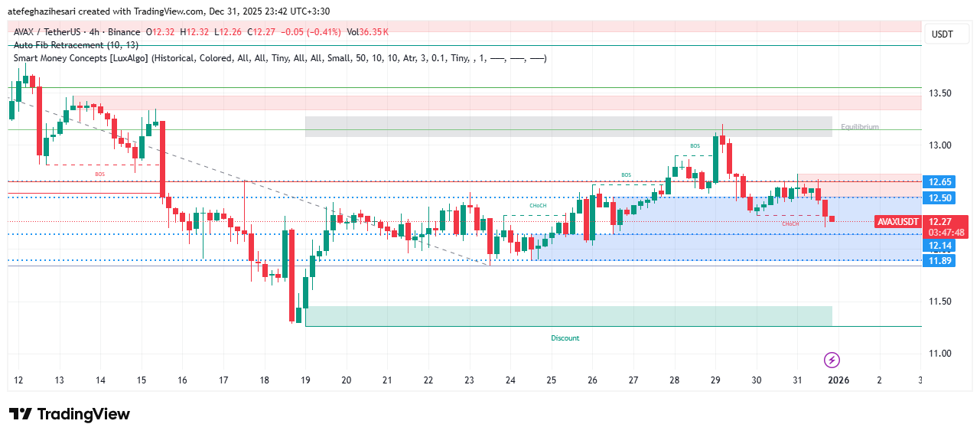This screenshot has height=437, width=980.
Task: Click the 13.50 value on price axis
Action: click(939, 93)
